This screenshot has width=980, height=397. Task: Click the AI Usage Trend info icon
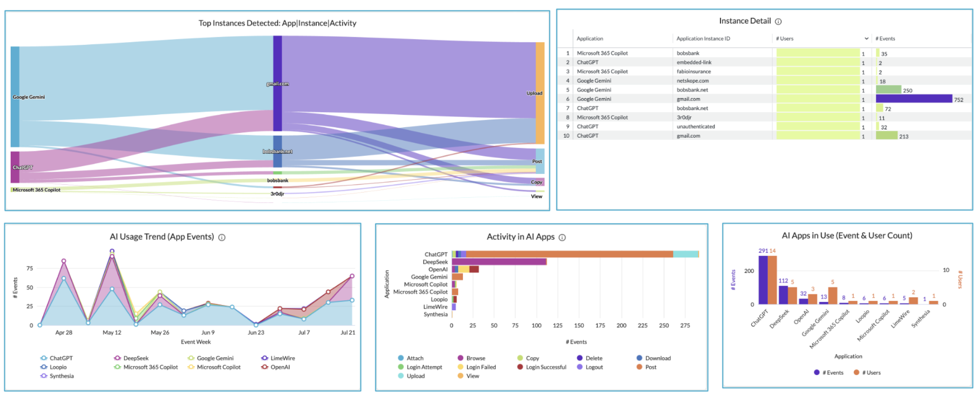(222, 237)
